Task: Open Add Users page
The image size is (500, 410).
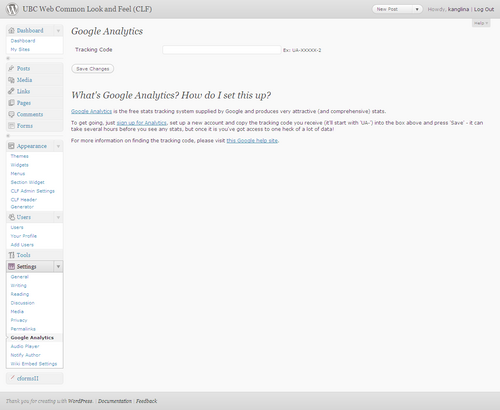Action: coord(22,244)
